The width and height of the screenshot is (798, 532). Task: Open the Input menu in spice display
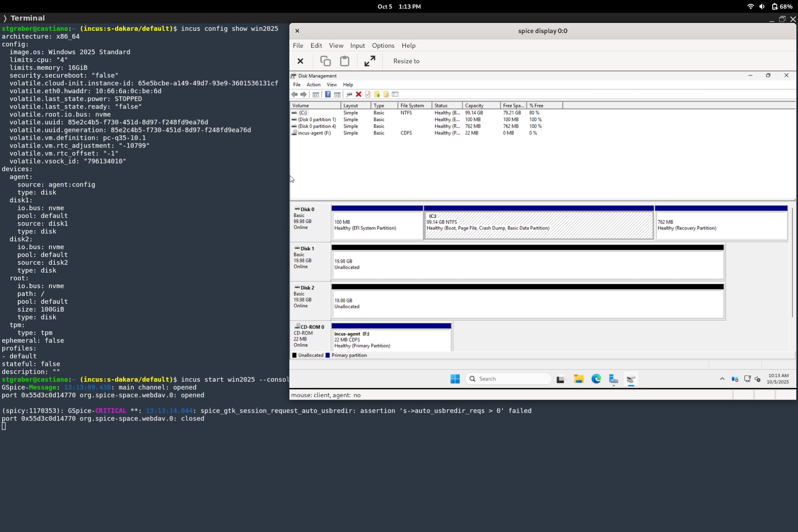(x=357, y=46)
